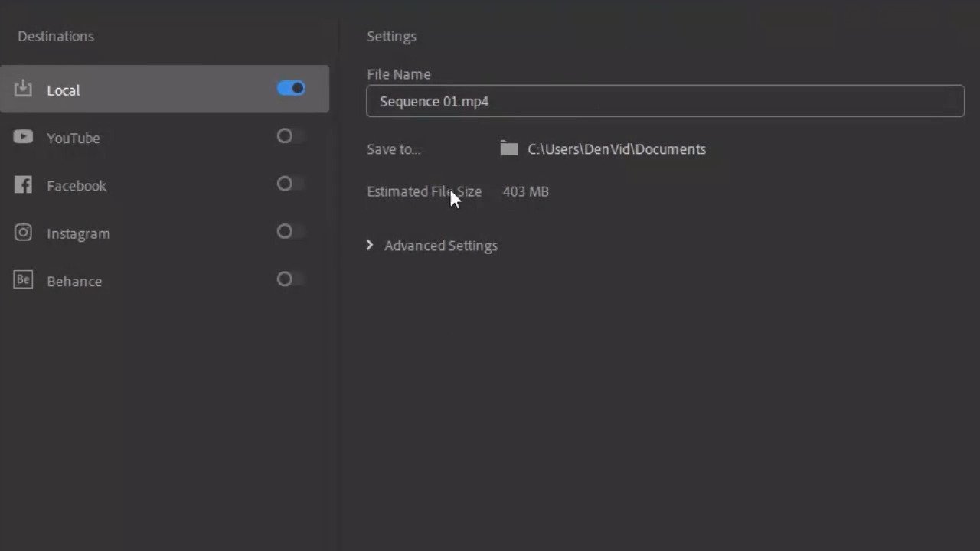This screenshot has height=551, width=980.
Task: Choose the Instagram destination label
Action: click(x=78, y=234)
